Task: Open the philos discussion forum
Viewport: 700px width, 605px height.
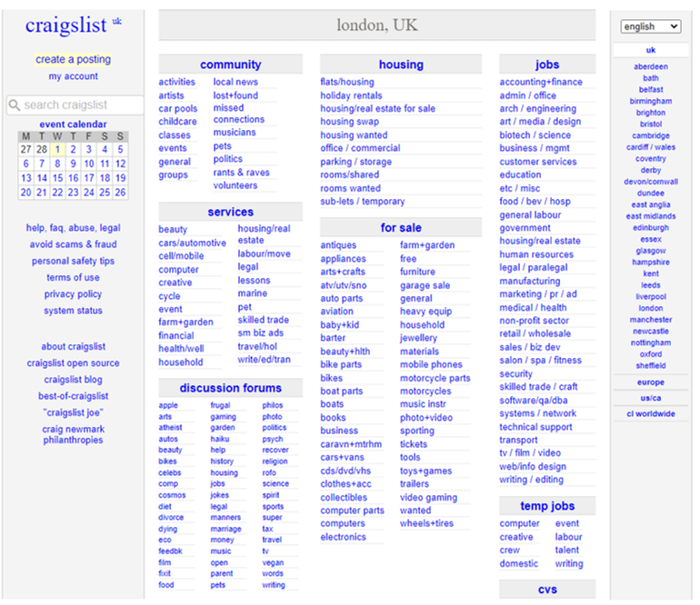Action: (273, 405)
